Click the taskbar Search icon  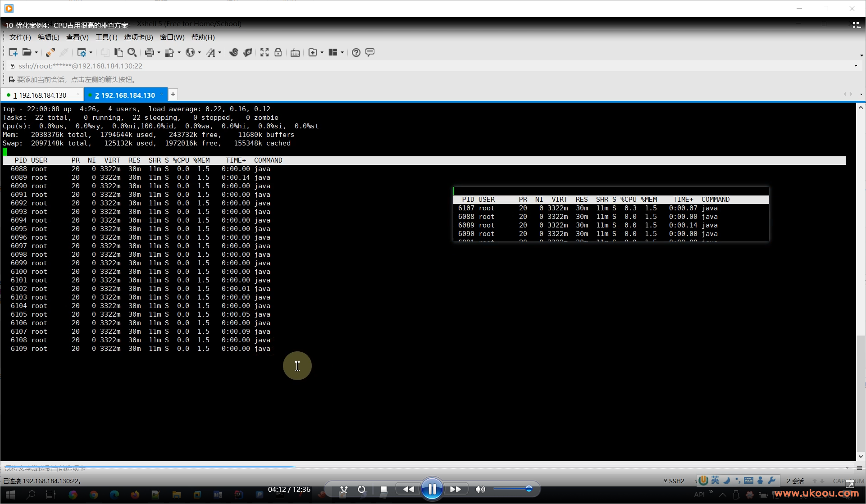(x=31, y=495)
